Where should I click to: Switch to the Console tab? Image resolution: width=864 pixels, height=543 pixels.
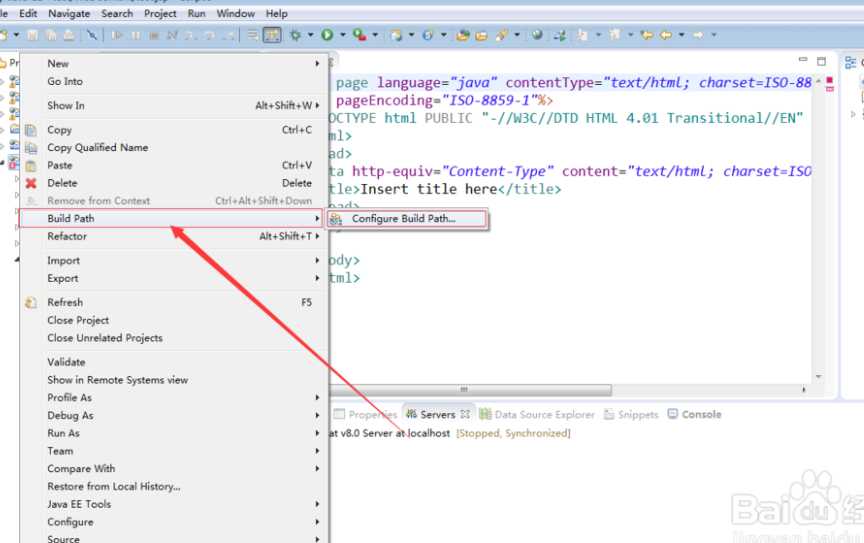point(694,414)
